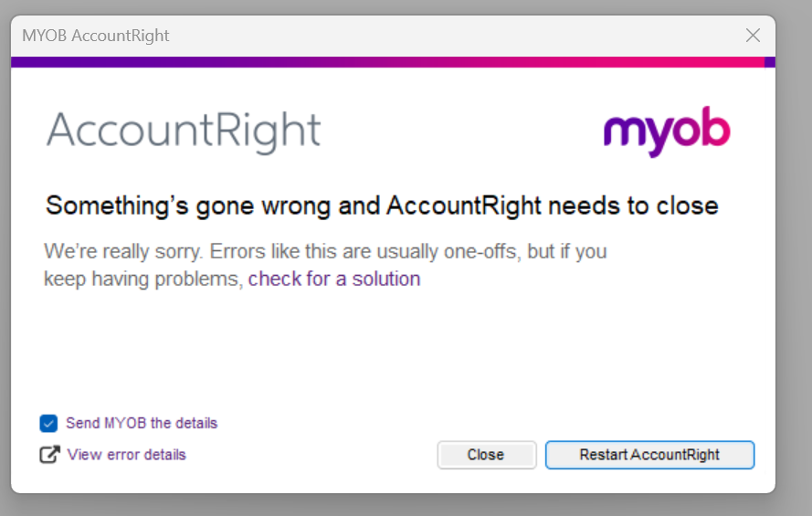Click the AccountRight wordmark logo
812x516 pixels.
[x=184, y=132]
